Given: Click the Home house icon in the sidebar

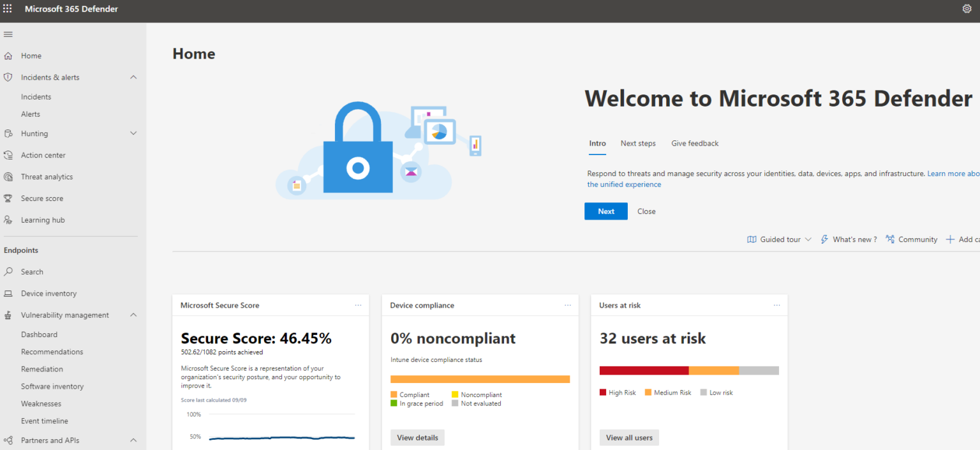Looking at the screenshot, I should pyautogui.click(x=8, y=56).
